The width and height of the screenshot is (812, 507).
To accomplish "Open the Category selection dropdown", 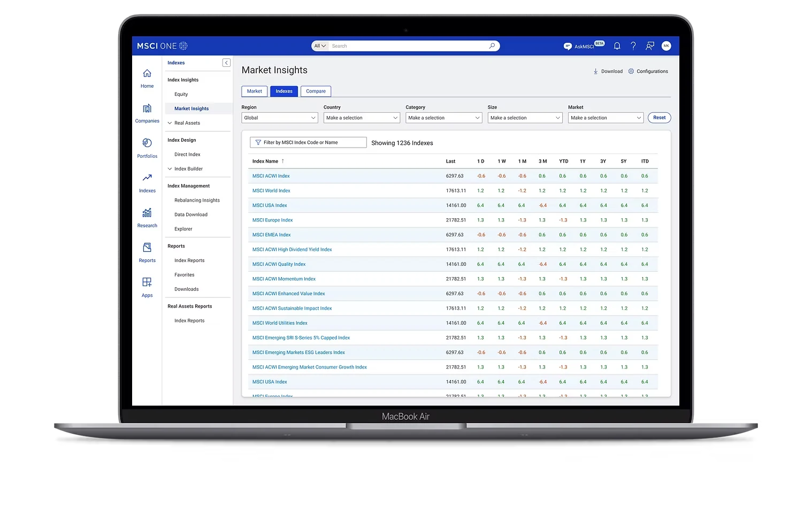I will pos(444,118).
